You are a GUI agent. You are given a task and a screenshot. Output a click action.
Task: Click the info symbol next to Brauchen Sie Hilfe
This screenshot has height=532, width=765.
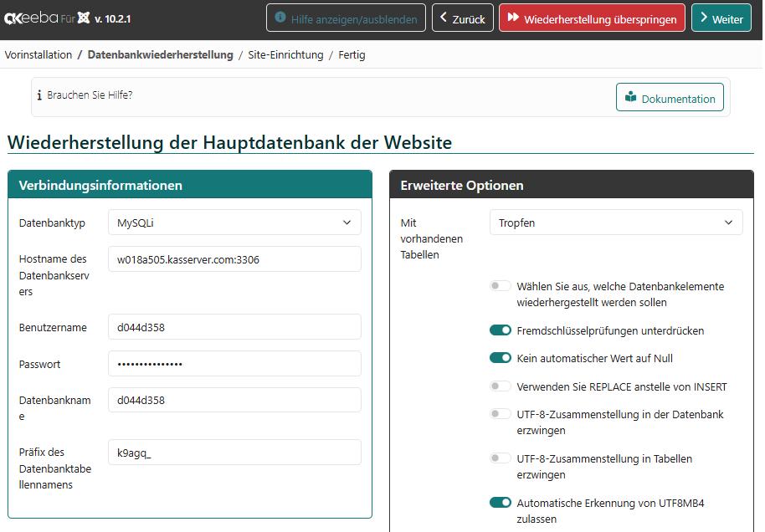[x=39, y=95]
